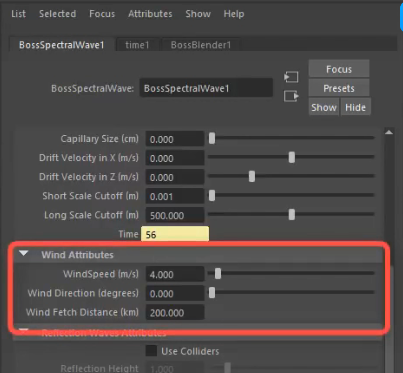Collapse the Wind Attributes section
The width and height of the screenshot is (403, 373).
click(24, 254)
